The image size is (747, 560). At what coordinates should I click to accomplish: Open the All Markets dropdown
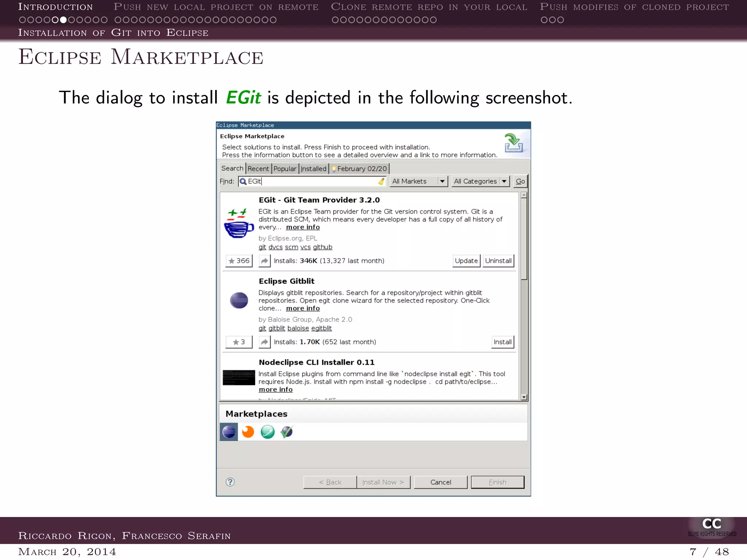point(419,181)
